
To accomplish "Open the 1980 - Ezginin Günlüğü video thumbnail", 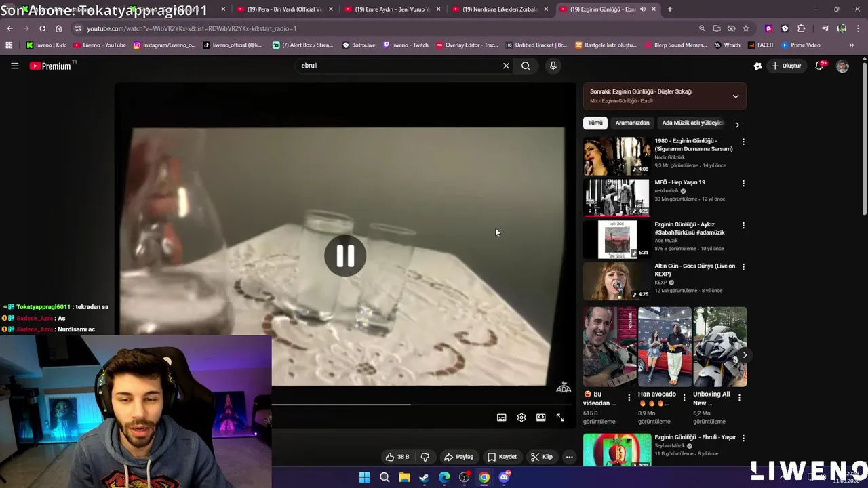I will (616, 155).
